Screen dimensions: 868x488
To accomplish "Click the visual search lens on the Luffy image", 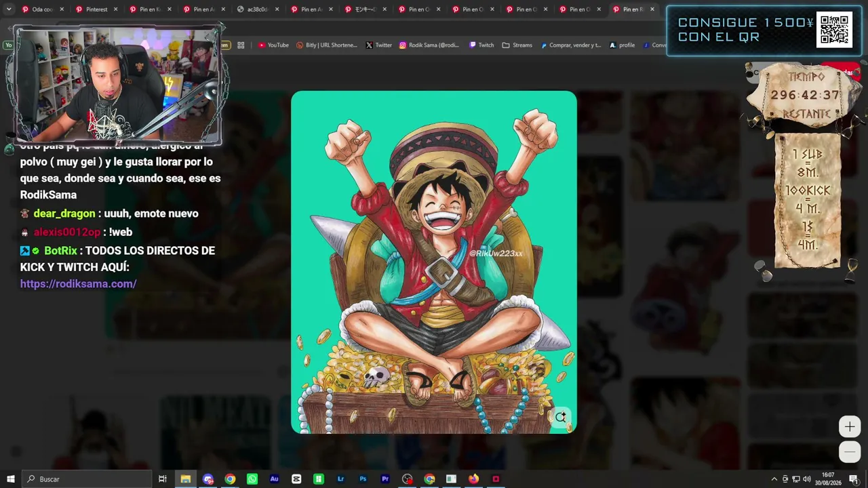I will click(x=561, y=418).
